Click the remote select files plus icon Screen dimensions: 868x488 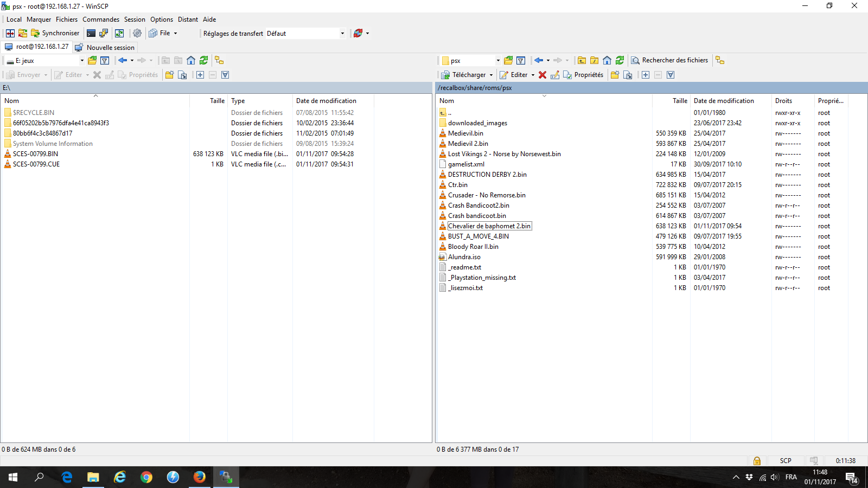(646, 75)
